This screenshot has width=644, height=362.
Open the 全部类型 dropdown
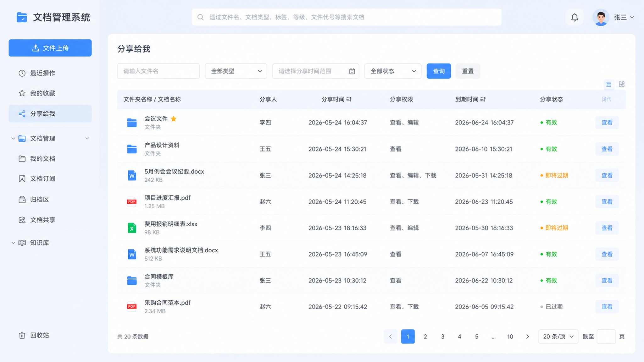coord(236,71)
